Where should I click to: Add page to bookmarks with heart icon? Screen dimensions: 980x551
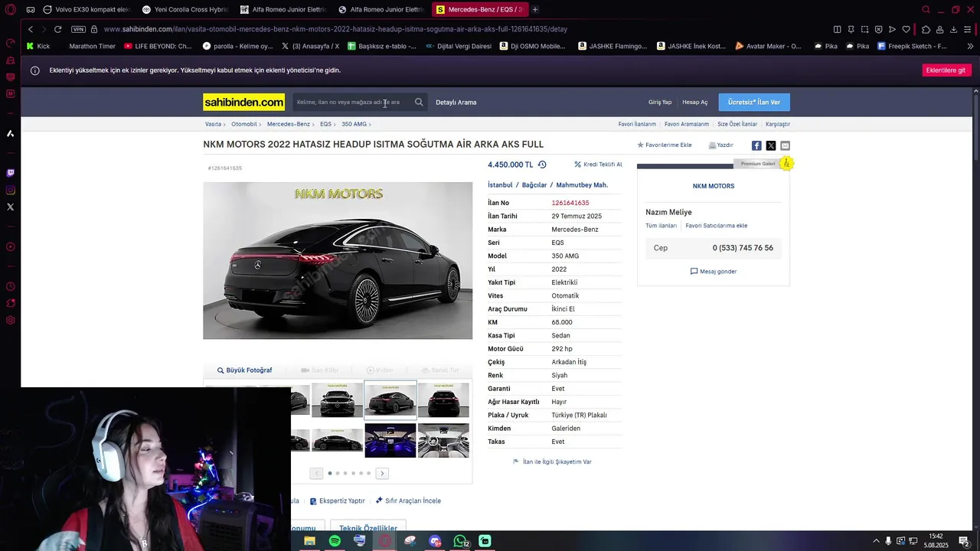tap(906, 29)
